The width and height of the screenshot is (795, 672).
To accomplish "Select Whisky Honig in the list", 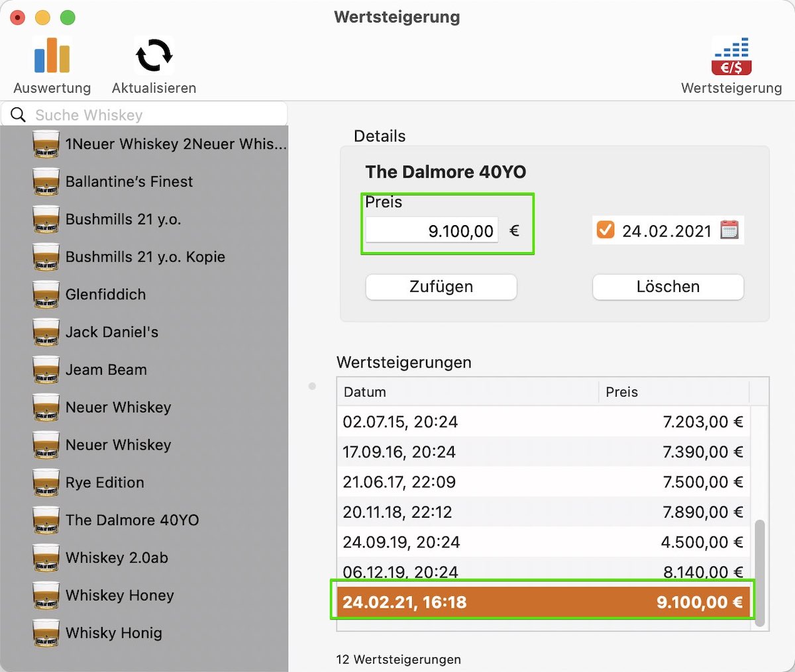I will click(x=144, y=633).
